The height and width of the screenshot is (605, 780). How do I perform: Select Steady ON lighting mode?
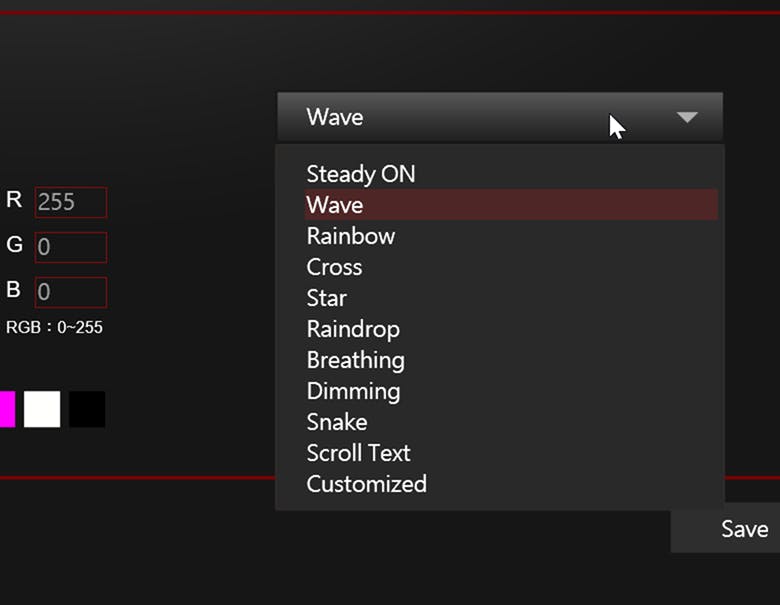point(511,174)
